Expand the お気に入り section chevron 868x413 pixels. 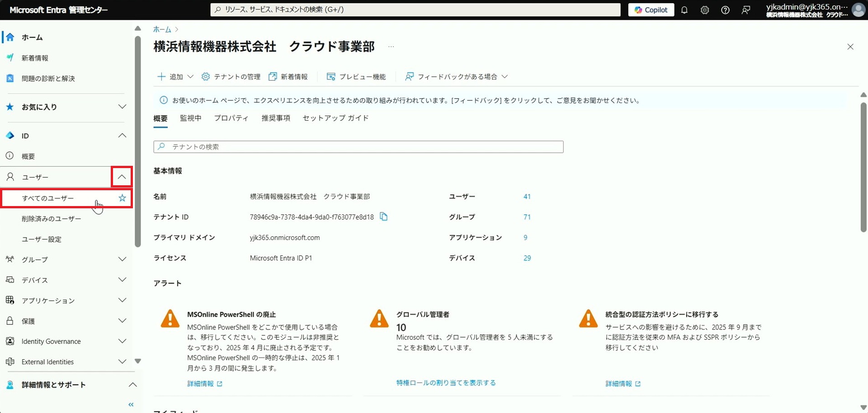(122, 107)
